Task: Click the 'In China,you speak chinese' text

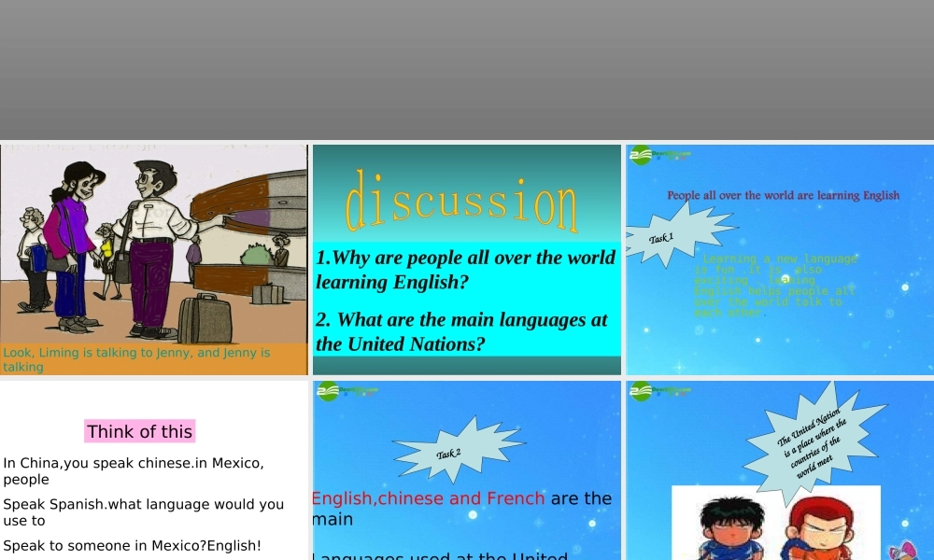Action: coord(133,470)
